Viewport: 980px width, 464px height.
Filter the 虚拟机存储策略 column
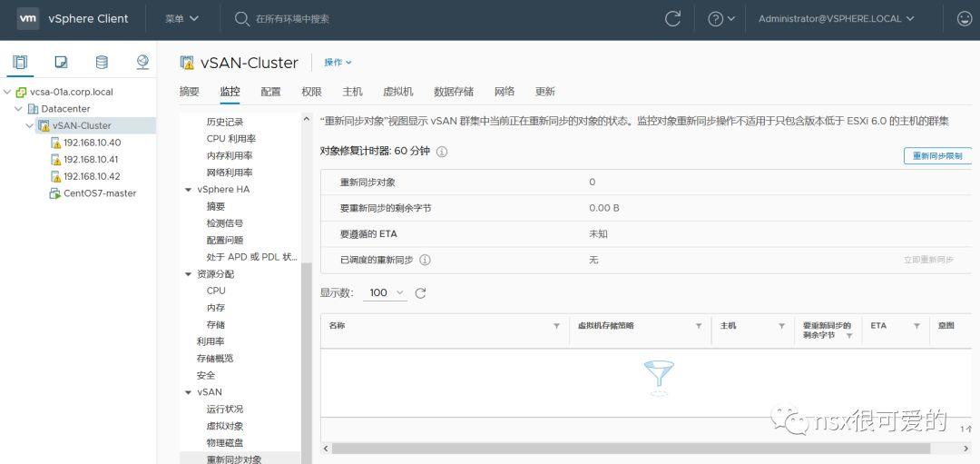click(x=698, y=326)
